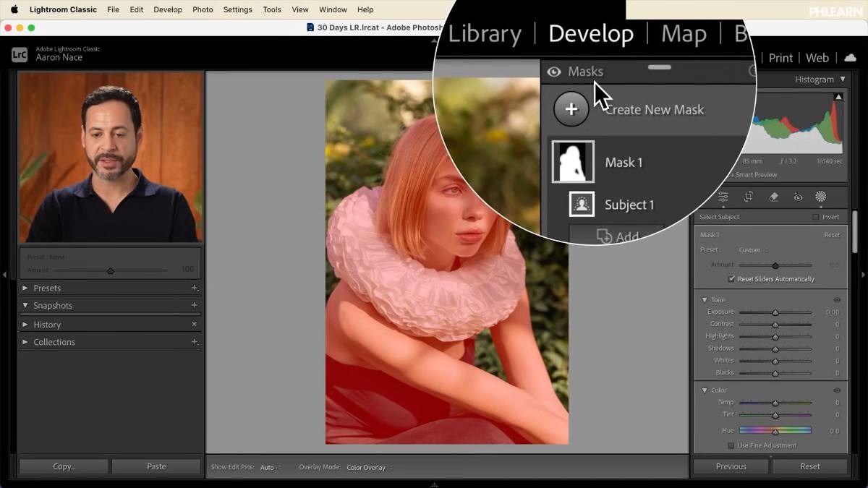Expand the History panel
The height and width of the screenshot is (488, 868).
25,325
